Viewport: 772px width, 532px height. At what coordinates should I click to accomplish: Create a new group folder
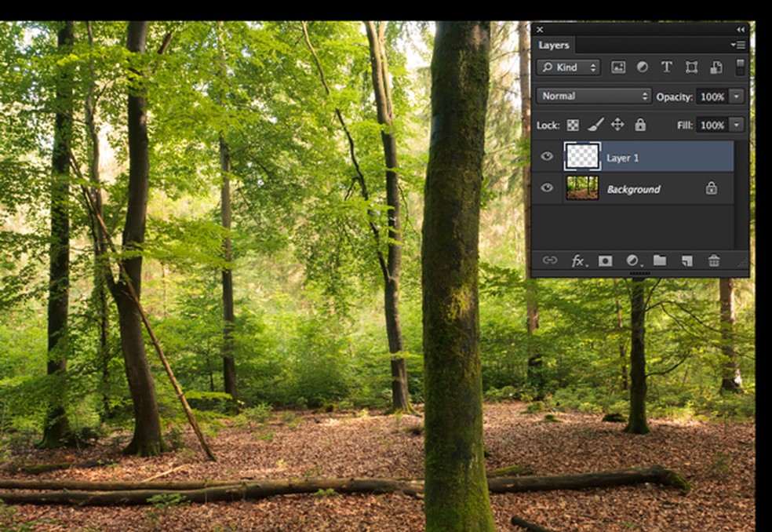click(659, 261)
